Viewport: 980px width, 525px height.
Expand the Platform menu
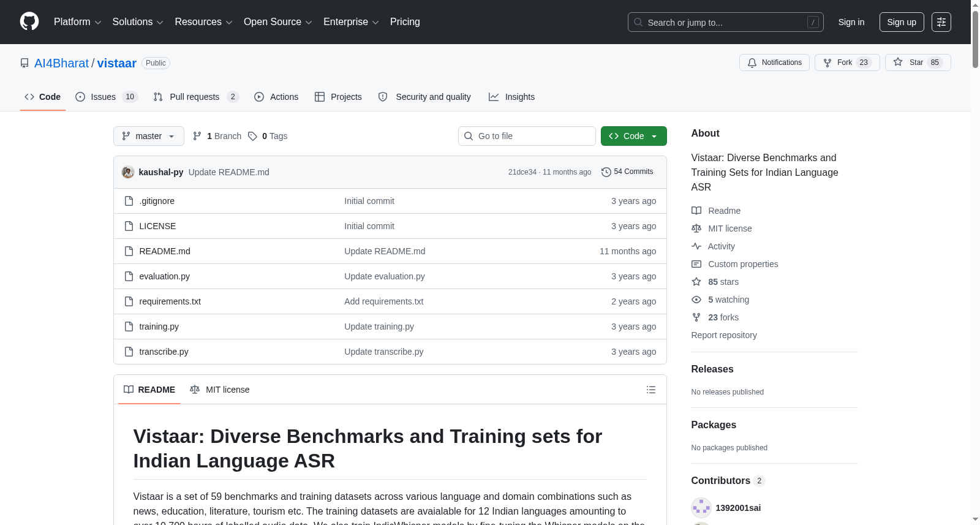coord(77,22)
